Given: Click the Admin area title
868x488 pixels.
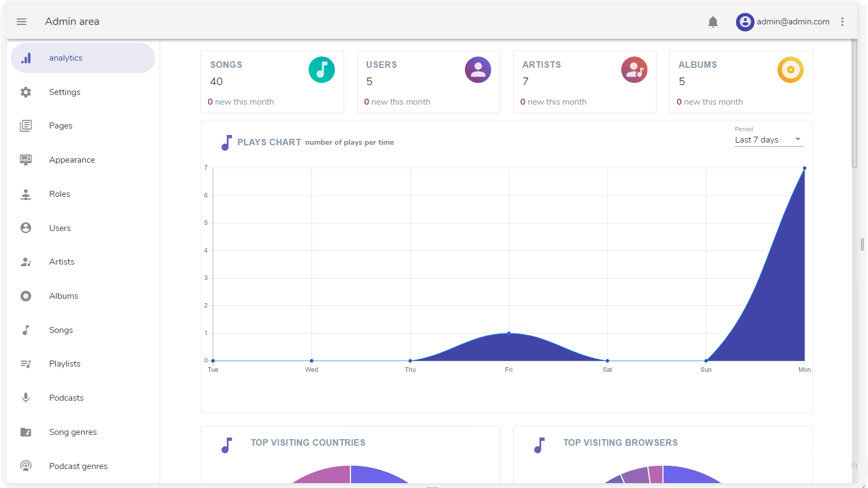Looking at the screenshot, I should click(72, 22).
